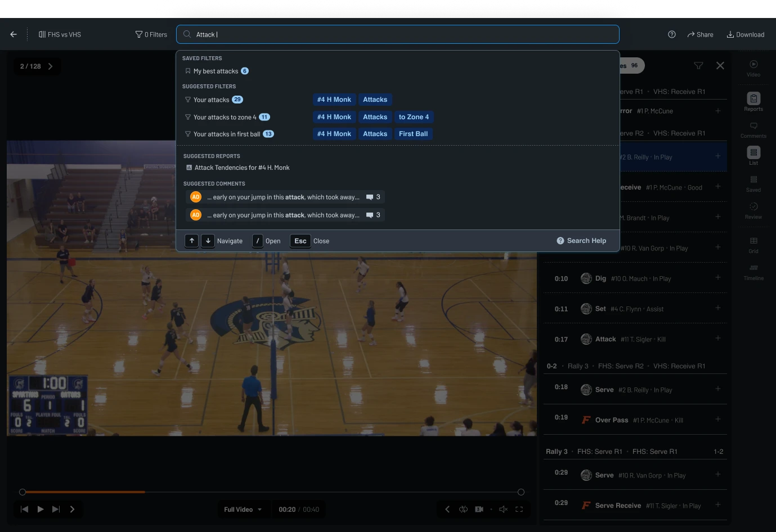This screenshot has height=532, width=776.
Task: Download the video
Action: point(746,34)
